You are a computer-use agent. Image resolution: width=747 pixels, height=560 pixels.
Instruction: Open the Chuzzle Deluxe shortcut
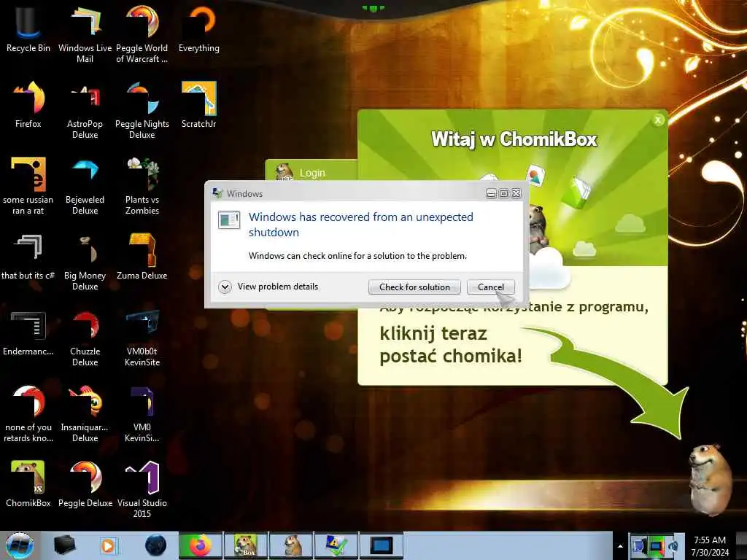(x=85, y=337)
